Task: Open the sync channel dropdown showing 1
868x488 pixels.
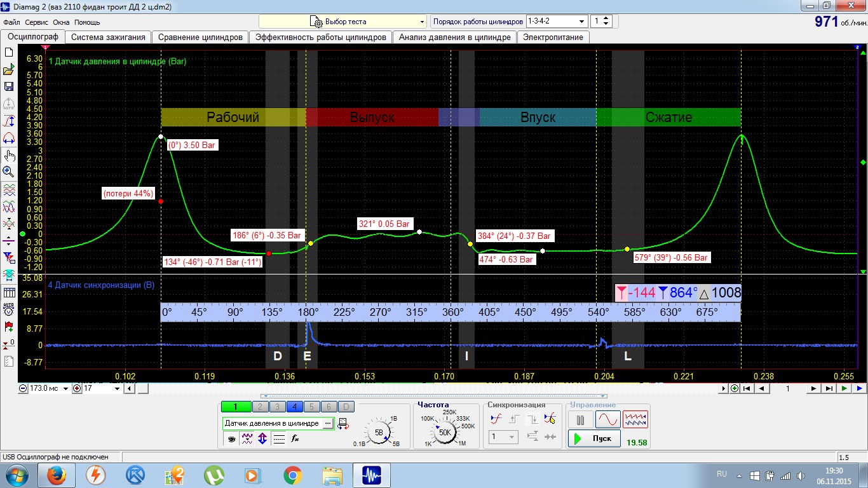Action: click(x=504, y=437)
